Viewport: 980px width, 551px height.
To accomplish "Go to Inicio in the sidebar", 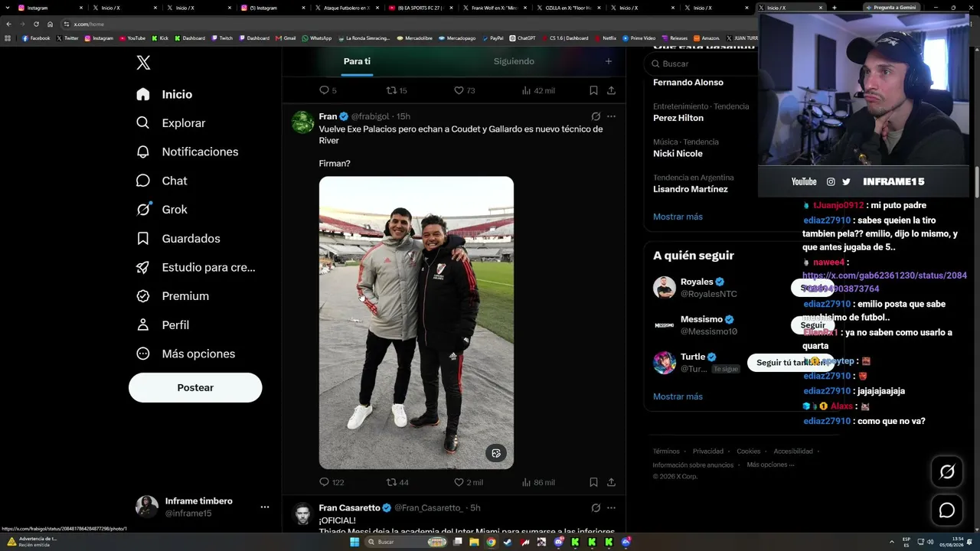I will 164,94.
